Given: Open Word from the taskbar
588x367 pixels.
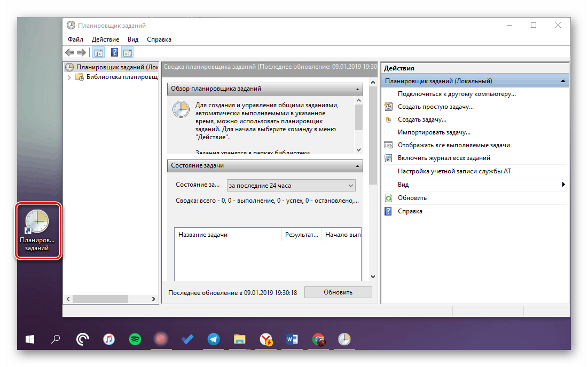Looking at the screenshot, I should click(x=292, y=340).
